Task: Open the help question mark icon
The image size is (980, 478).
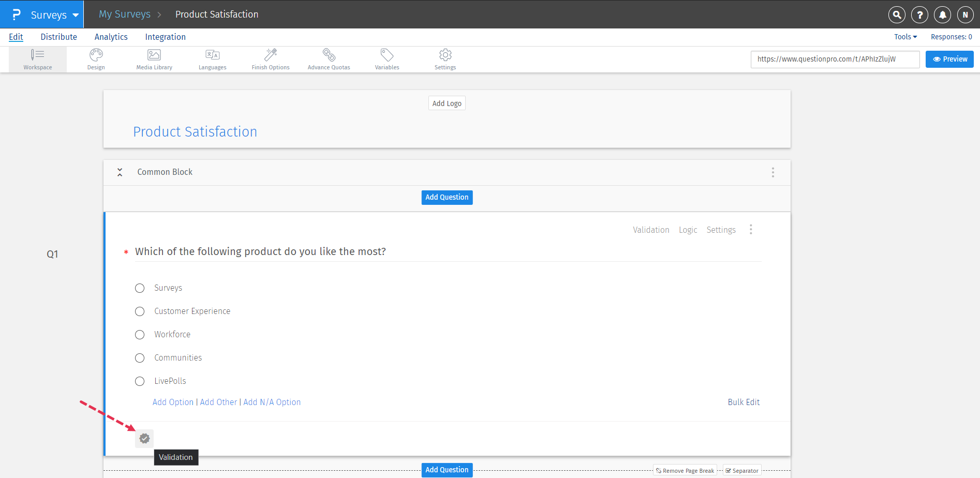Action: pyautogui.click(x=919, y=14)
